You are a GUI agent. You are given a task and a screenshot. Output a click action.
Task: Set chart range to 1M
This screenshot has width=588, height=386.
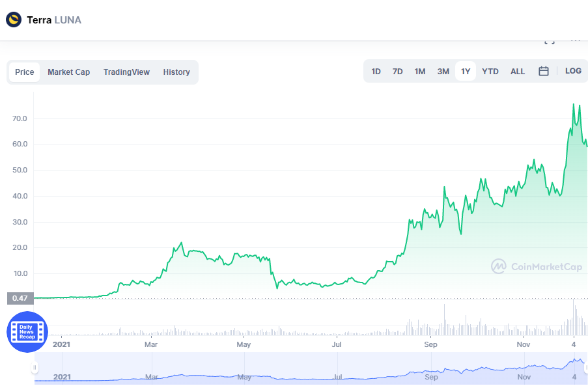point(420,72)
